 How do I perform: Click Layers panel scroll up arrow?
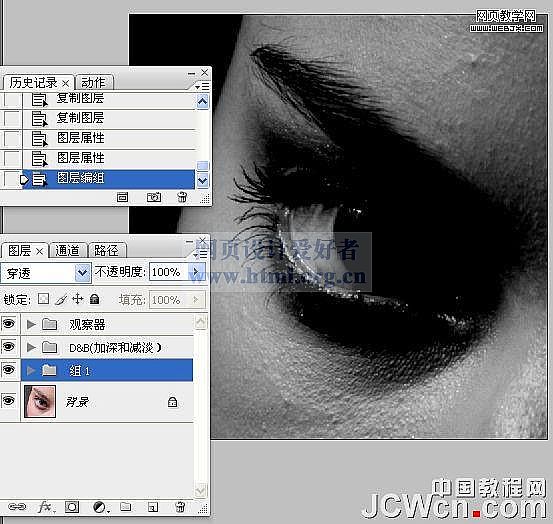click(x=201, y=322)
